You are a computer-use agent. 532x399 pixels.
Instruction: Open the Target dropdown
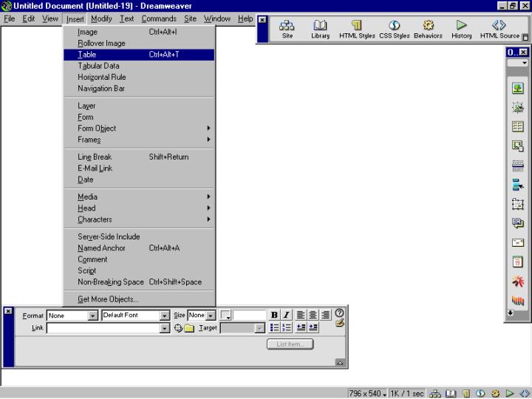242,328
